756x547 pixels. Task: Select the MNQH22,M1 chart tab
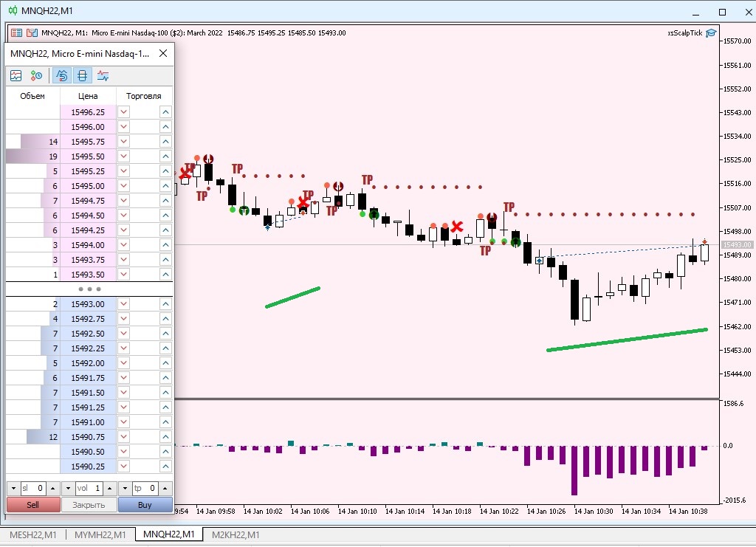pyautogui.click(x=169, y=534)
